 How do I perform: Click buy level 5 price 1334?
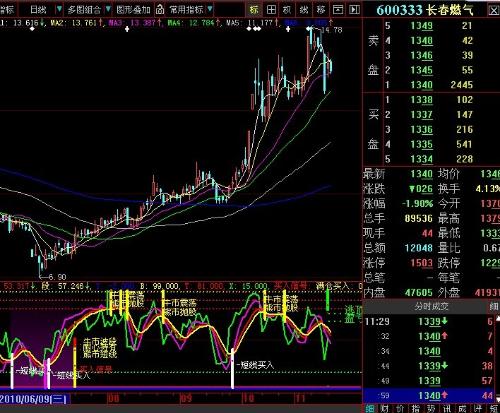[x=422, y=159]
